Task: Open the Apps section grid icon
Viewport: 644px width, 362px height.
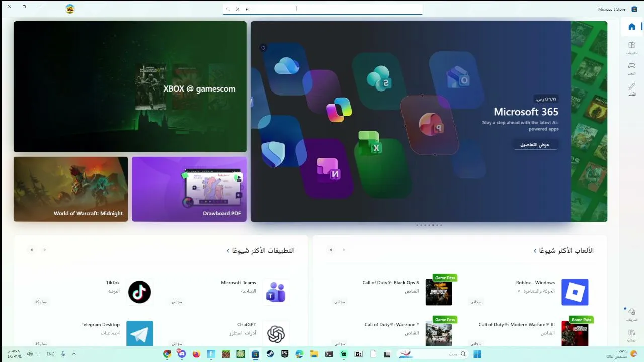Action: (x=632, y=48)
